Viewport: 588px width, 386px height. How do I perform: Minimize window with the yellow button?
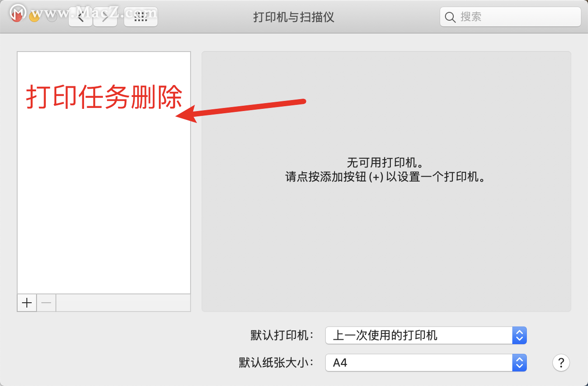click(34, 17)
